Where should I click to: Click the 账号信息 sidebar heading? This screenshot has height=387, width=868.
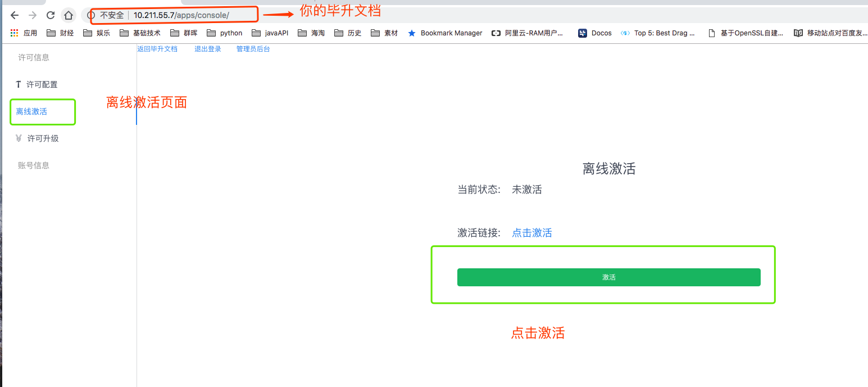coord(34,165)
